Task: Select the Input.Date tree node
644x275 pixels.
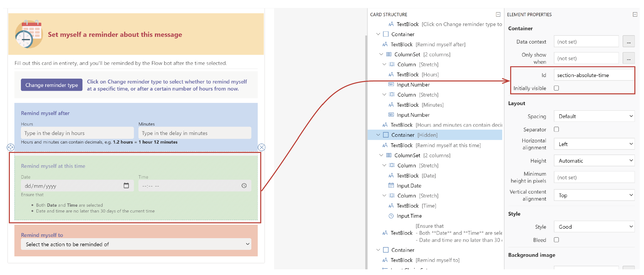Action: click(409, 186)
